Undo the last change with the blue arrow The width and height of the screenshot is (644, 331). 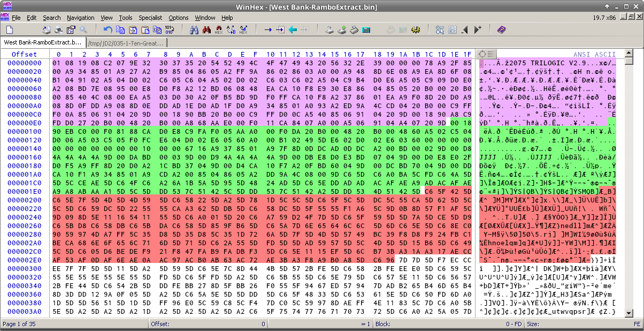pyautogui.click(x=108, y=30)
